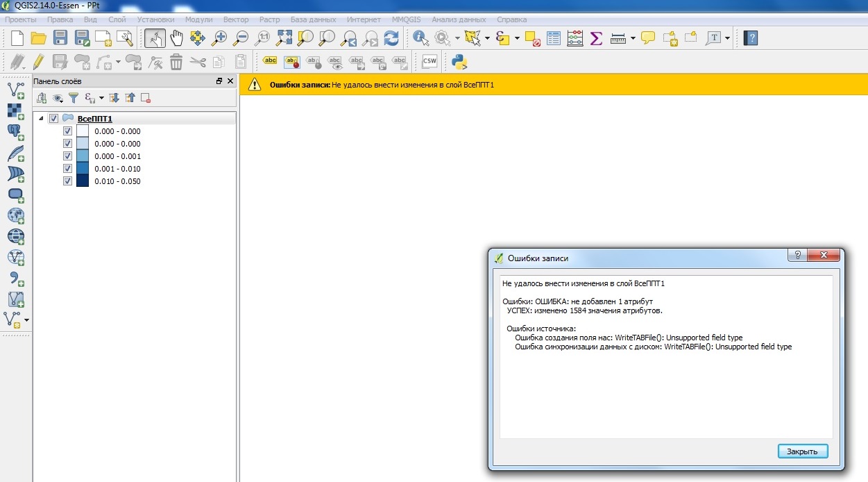Click the yellow Ошибки записи message bar text

tap(382, 85)
